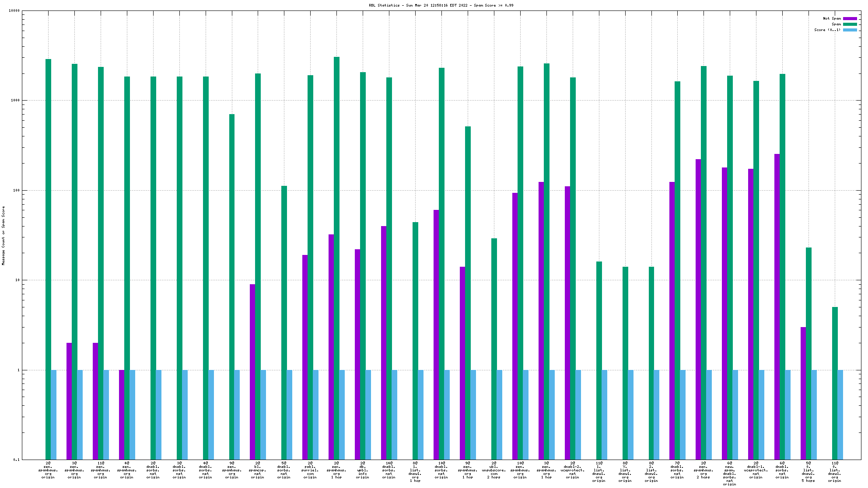Click the db.wpbl.info origin axis label

tap(363, 470)
